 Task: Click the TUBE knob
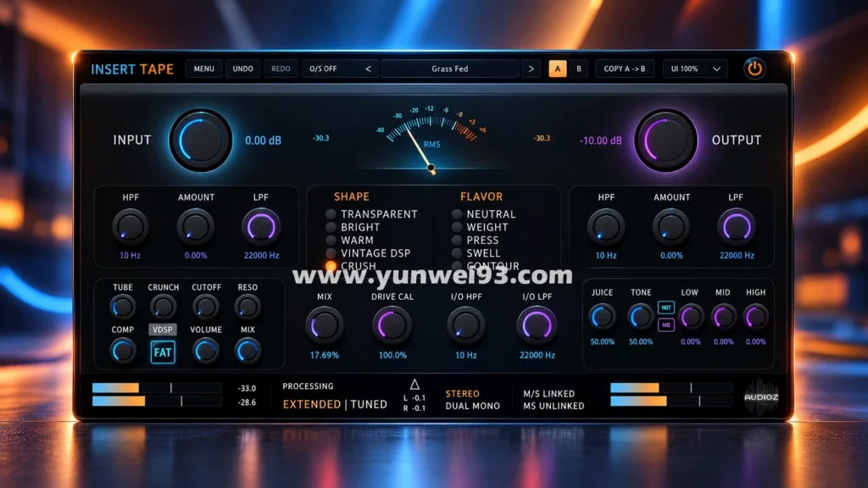pos(122,307)
